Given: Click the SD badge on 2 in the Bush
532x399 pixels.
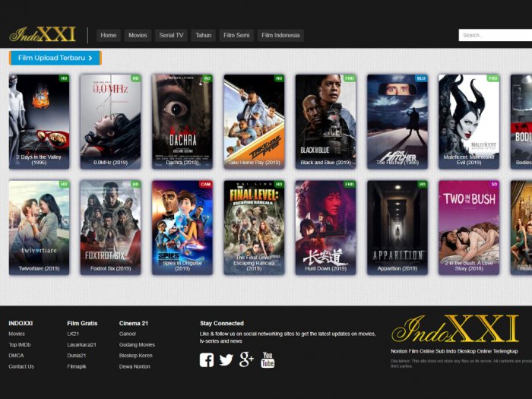Looking at the screenshot, I should [494, 184].
